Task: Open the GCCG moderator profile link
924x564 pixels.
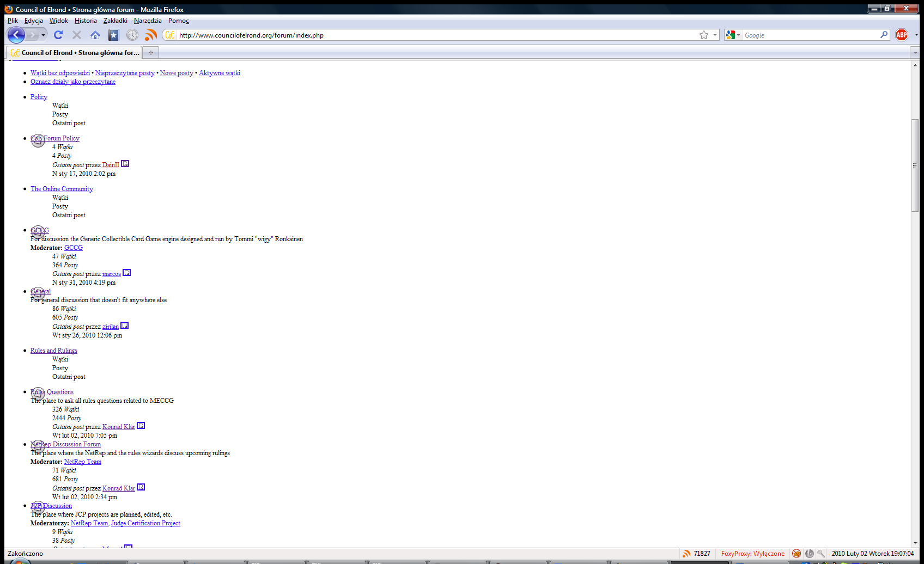Action: coord(74,248)
